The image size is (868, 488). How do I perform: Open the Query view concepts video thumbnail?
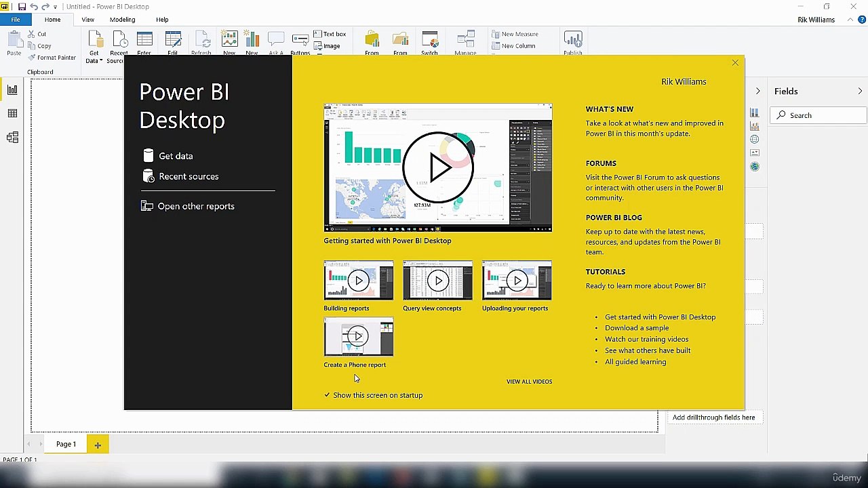coord(438,281)
